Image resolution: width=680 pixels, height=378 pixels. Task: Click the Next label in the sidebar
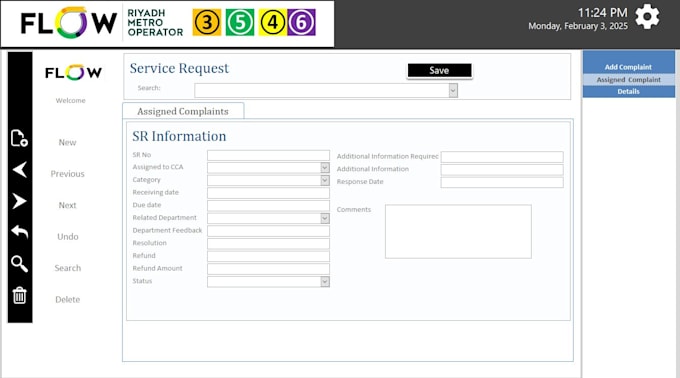(67, 205)
